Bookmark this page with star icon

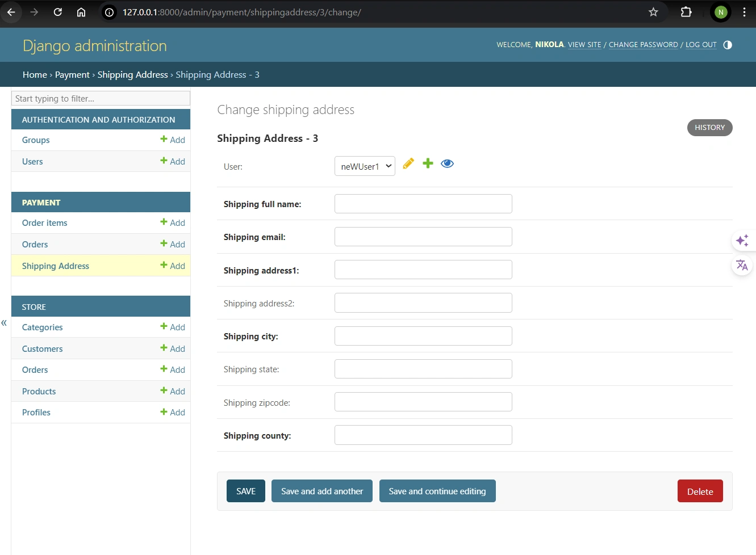[x=653, y=12]
